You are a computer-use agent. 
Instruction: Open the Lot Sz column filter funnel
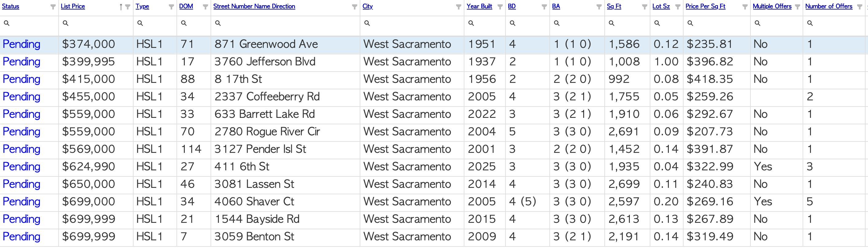pos(678,7)
